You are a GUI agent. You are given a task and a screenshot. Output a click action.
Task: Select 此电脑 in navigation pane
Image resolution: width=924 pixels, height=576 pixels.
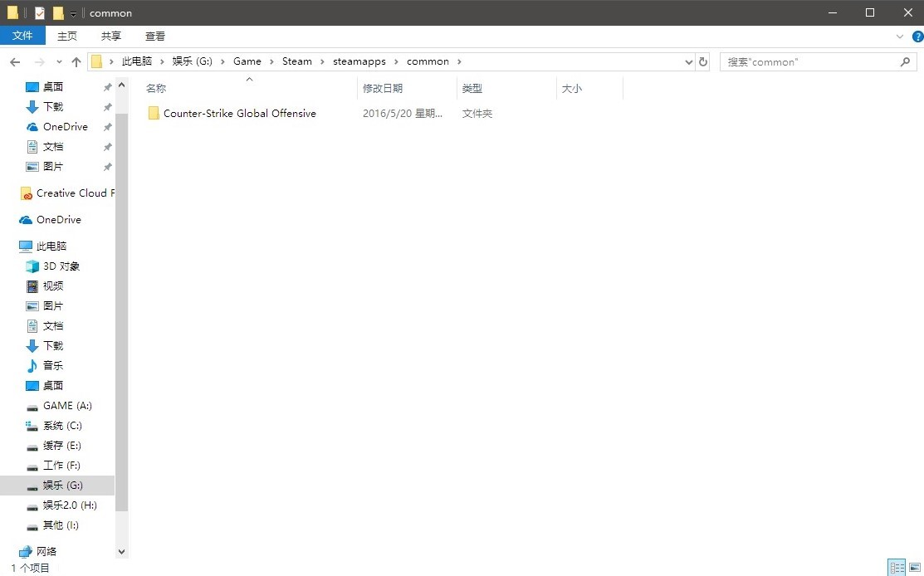coord(51,247)
